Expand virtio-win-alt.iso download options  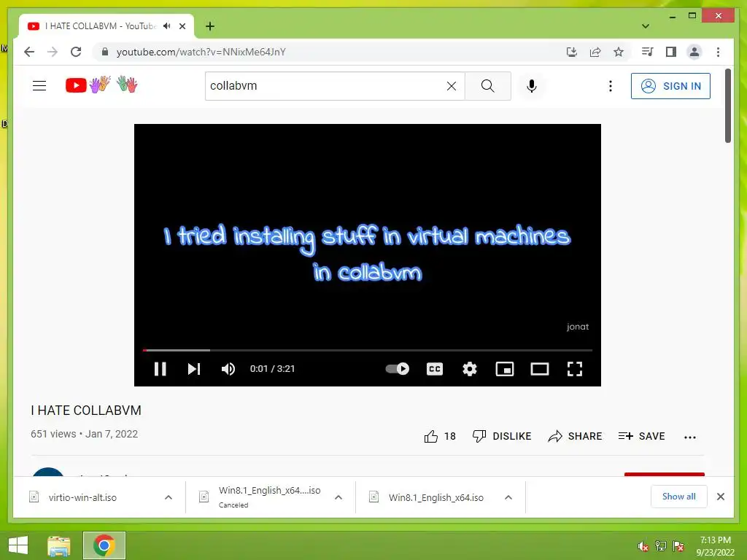[x=169, y=497]
